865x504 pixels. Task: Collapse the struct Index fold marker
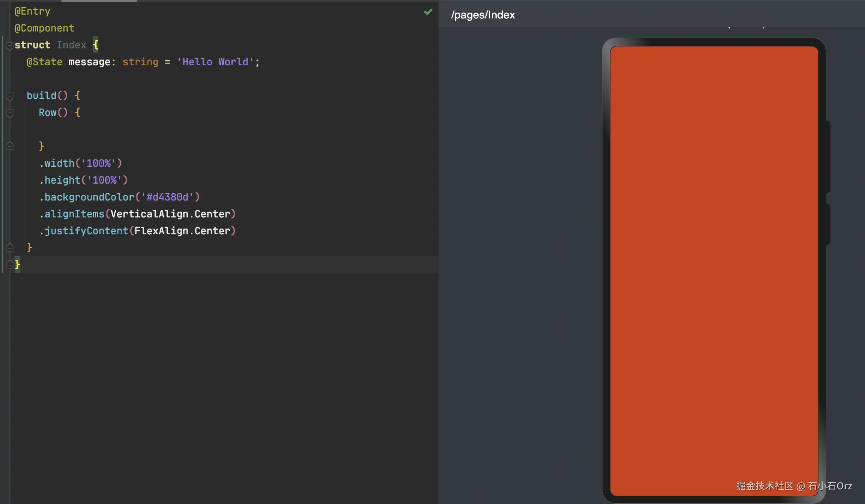[x=10, y=46]
